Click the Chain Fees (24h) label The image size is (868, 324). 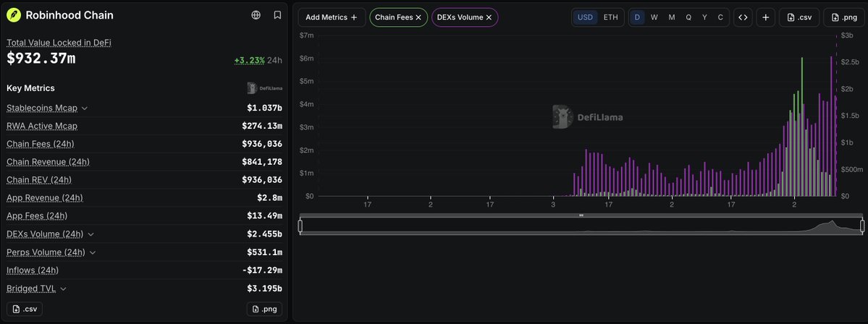(x=41, y=144)
